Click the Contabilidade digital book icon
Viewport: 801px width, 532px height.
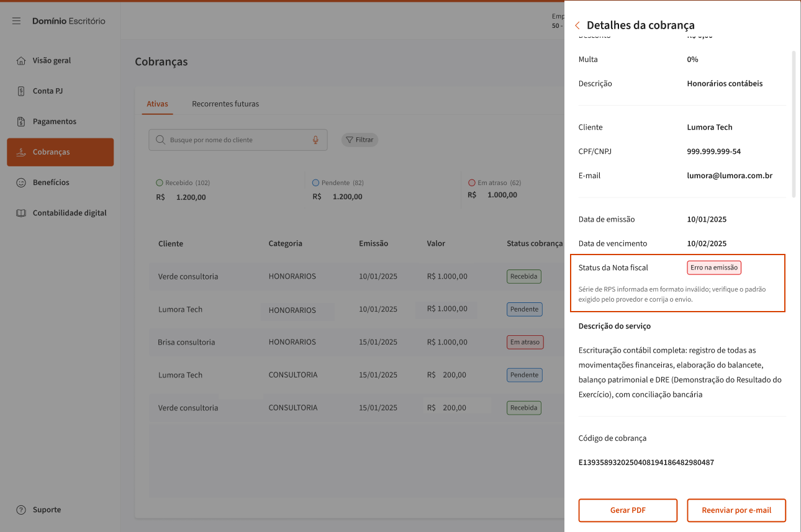(x=21, y=213)
